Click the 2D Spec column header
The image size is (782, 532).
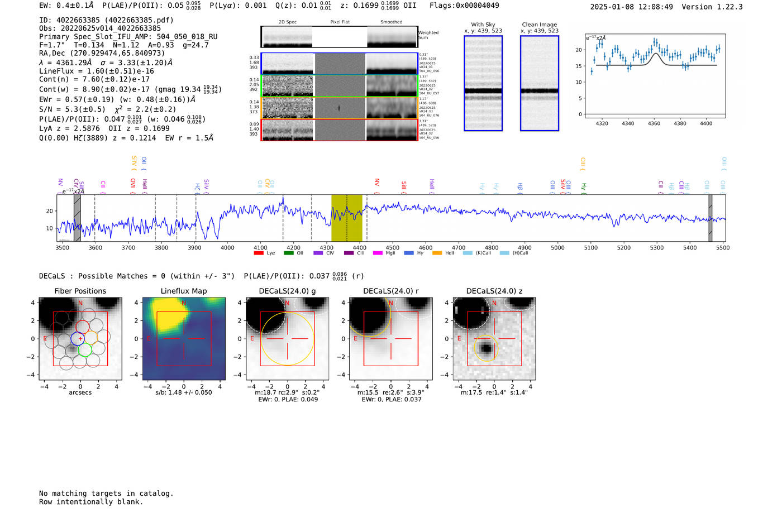[288, 22]
